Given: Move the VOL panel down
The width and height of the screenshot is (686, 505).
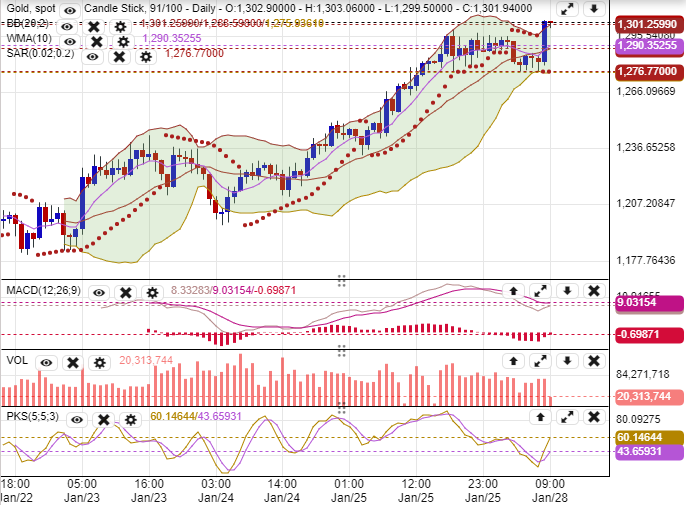Looking at the screenshot, I should 567,360.
